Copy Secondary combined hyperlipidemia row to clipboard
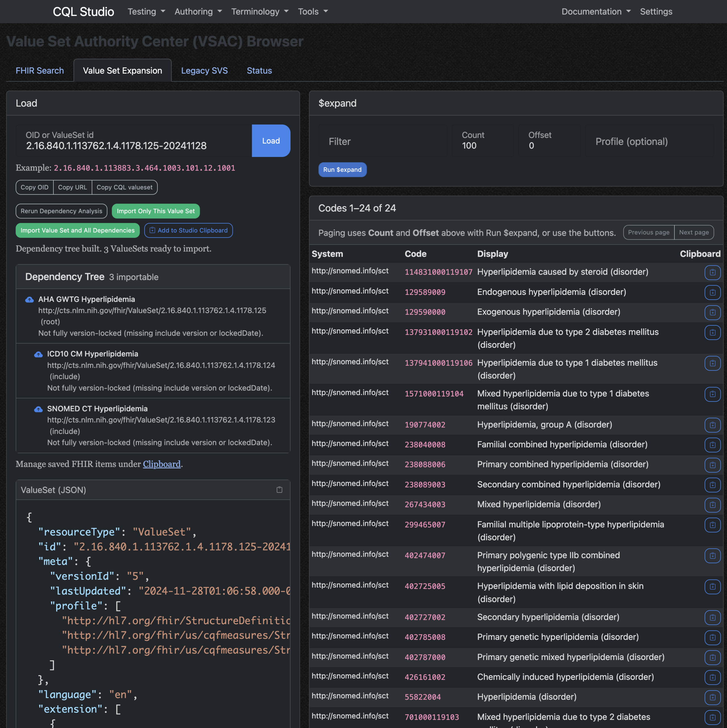The width and height of the screenshot is (727, 728). [712, 485]
